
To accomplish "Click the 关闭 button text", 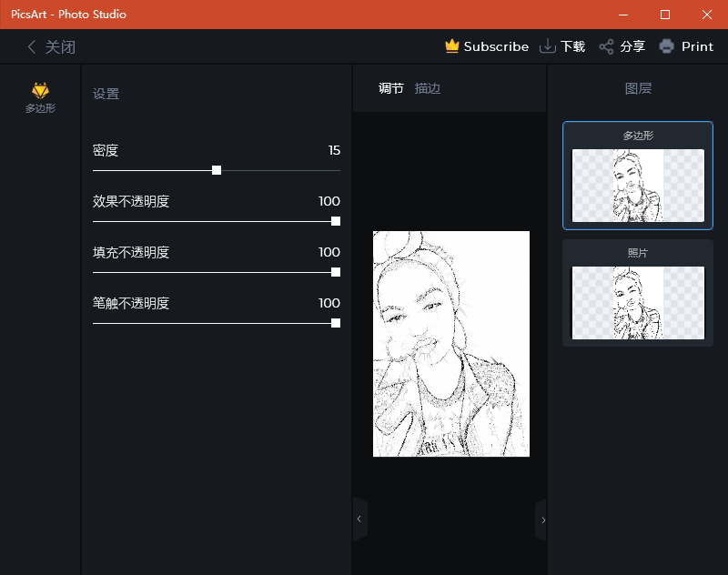I will point(60,46).
